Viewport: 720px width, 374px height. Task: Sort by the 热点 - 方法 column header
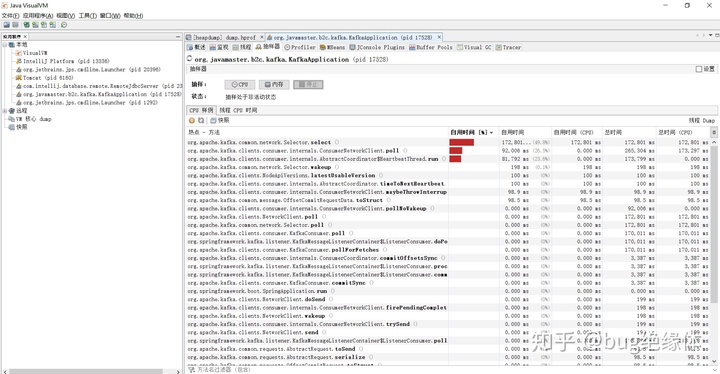click(x=317, y=132)
